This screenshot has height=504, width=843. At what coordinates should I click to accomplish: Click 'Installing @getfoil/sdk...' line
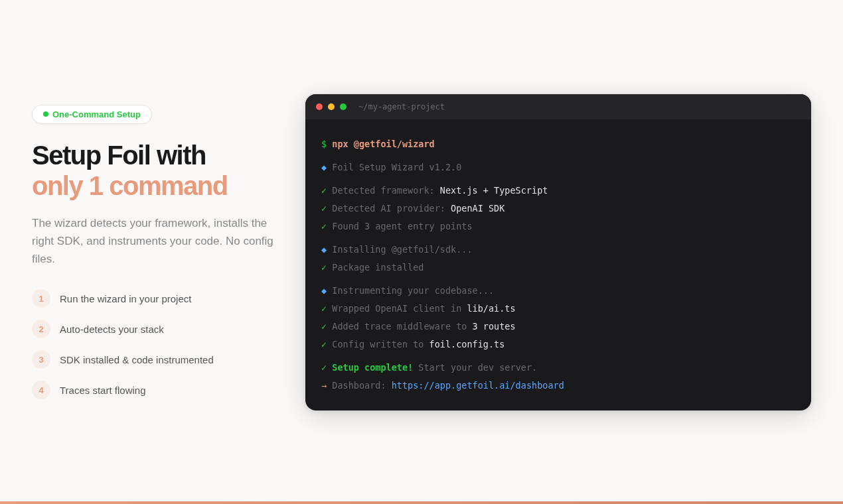click(402, 249)
